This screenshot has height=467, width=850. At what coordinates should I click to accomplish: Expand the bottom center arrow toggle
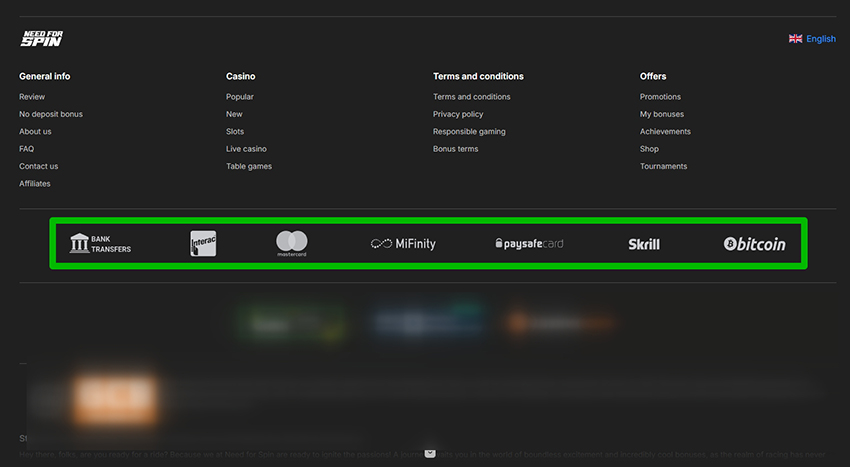coord(430,454)
